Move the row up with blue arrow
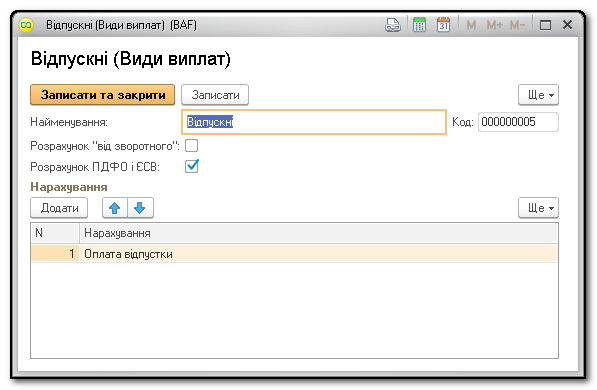 click(115, 208)
